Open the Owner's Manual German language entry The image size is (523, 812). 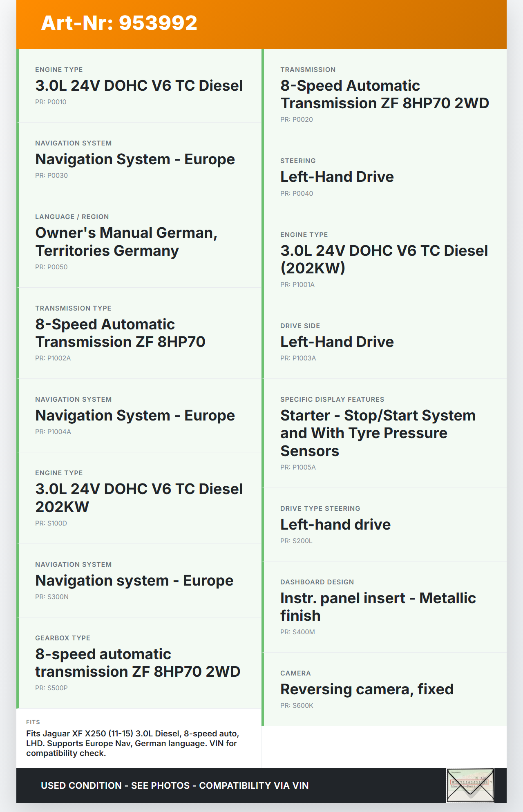[x=139, y=242]
